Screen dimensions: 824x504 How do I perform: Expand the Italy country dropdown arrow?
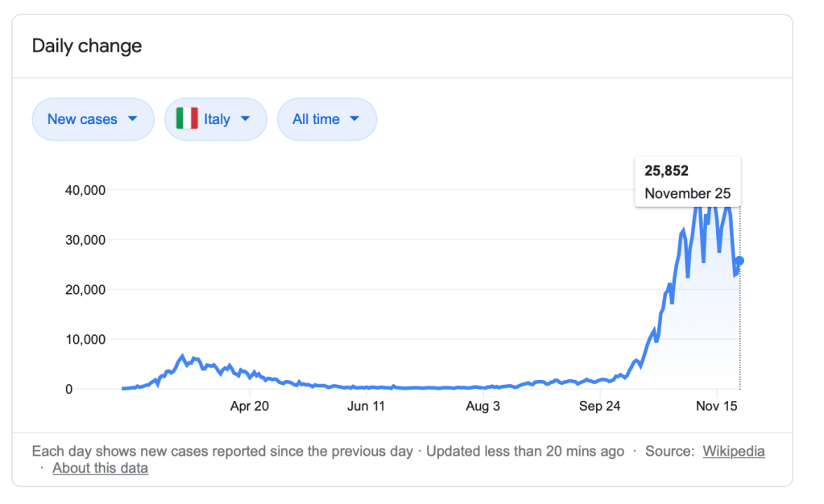(246, 119)
